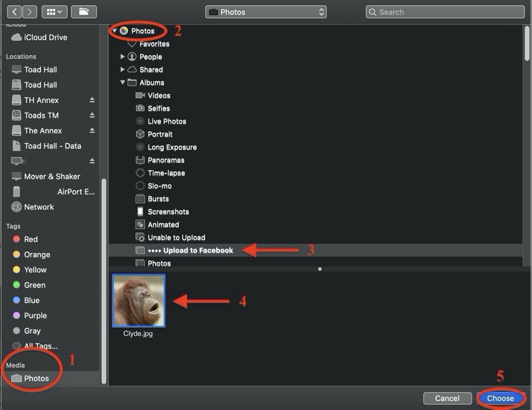Collapse the Albums disclosure triangle
532x410 pixels.
[122, 83]
